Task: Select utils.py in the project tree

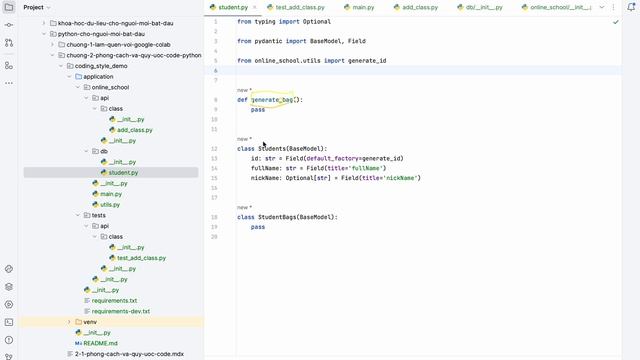Action: point(110,204)
